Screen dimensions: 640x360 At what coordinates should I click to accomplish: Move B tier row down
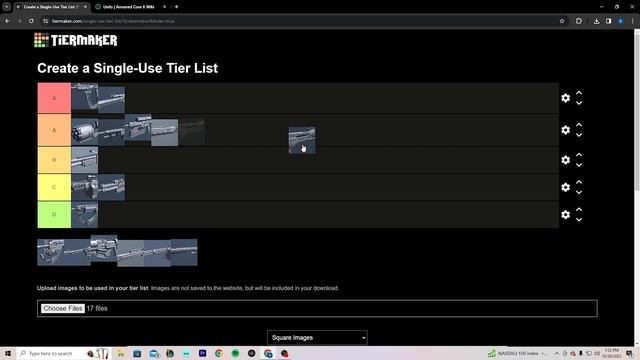(579, 165)
